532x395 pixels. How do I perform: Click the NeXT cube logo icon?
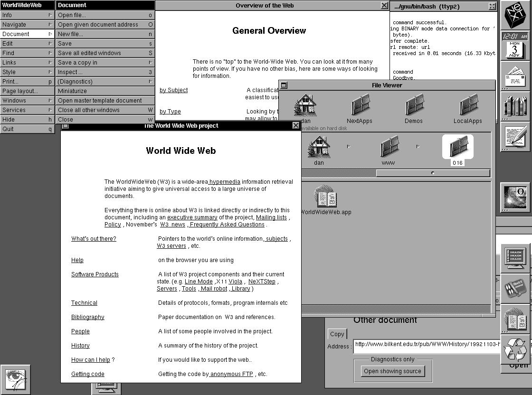pos(515,15)
